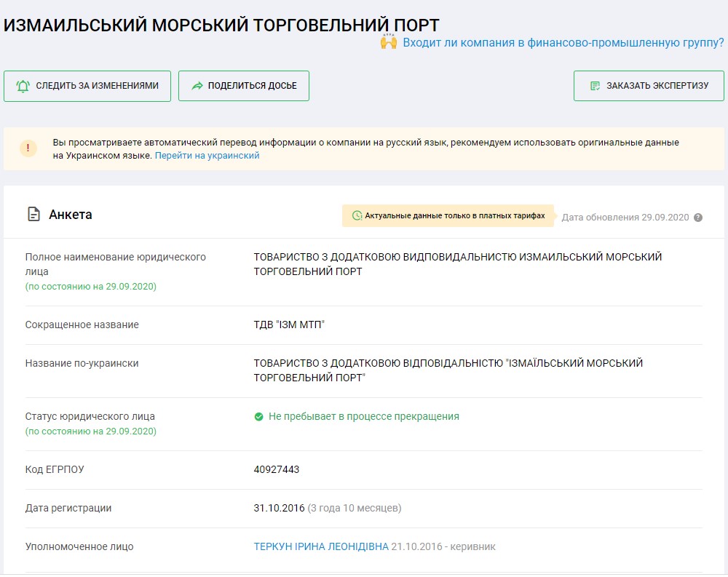Click the Анкета section heading
Screen dimensions: 728x577
coord(71,215)
